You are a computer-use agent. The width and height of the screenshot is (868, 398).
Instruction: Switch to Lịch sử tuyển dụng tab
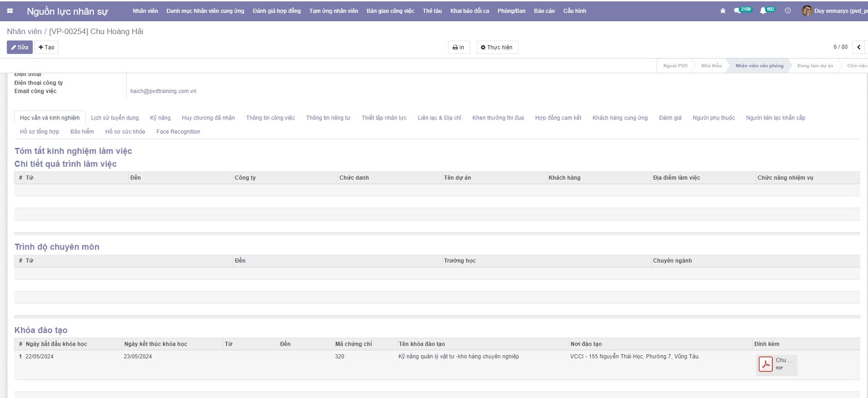pos(115,118)
